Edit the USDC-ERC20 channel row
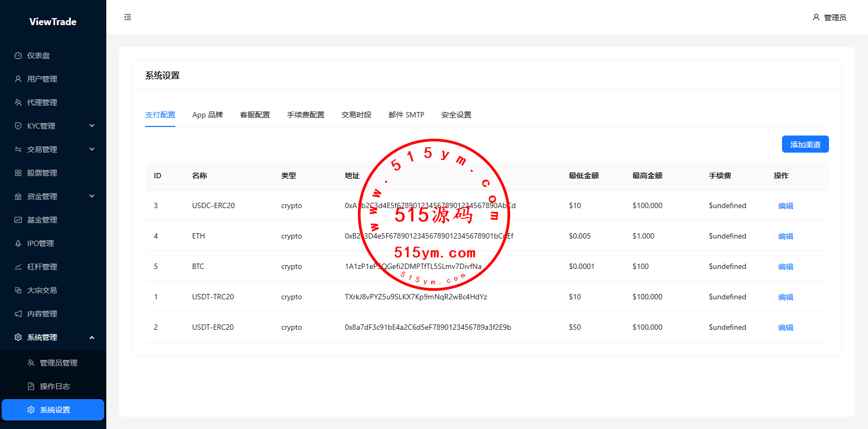The image size is (868, 429). (x=786, y=206)
